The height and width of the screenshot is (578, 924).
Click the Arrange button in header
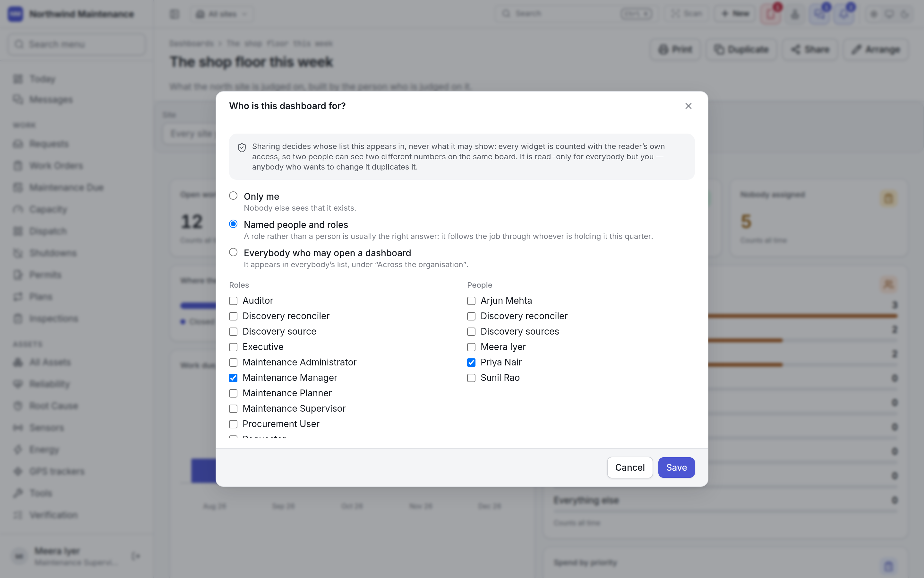click(x=876, y=49)
